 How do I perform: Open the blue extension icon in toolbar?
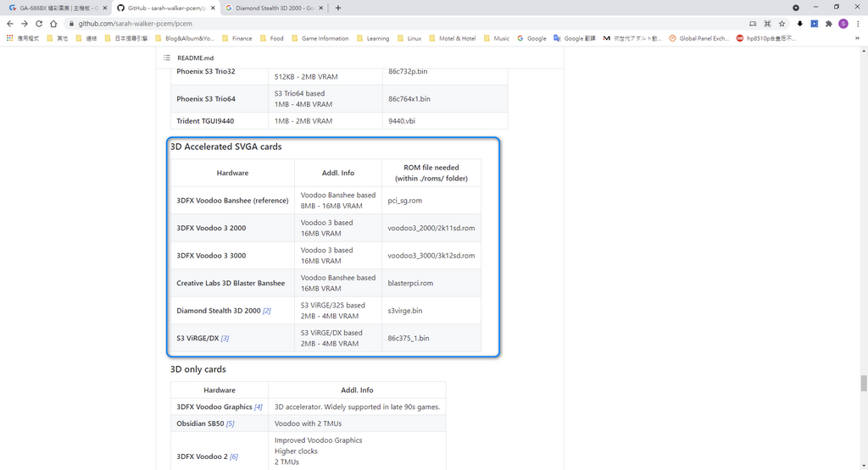pyautogui.click(x=815, y=24)
